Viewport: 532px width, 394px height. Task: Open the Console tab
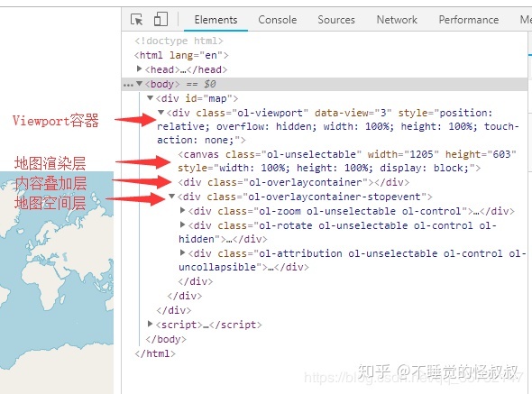click(x=277, y=20)
